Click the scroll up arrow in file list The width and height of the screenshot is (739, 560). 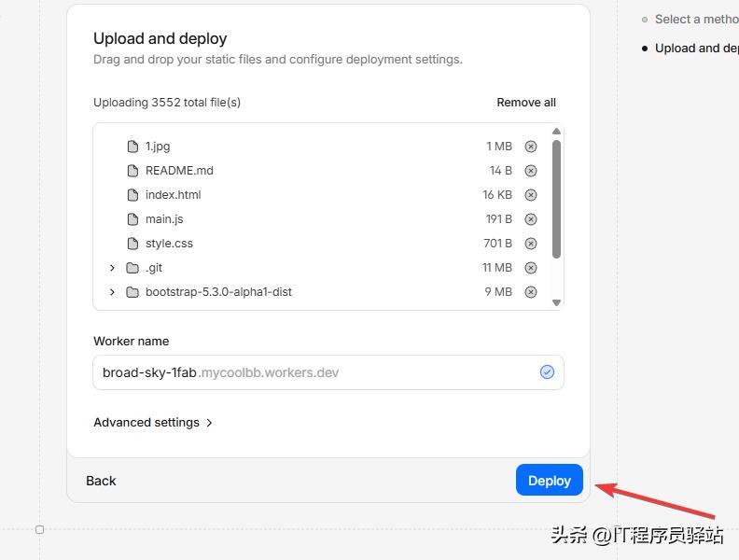(556, 132)
